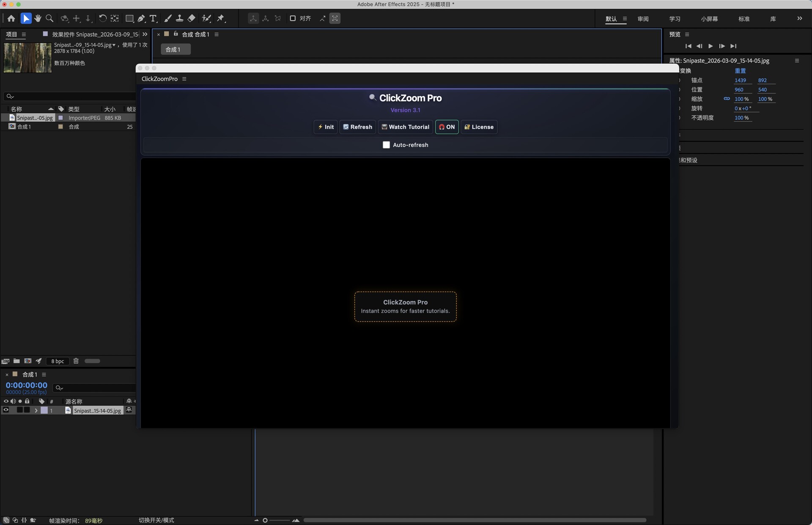Adjust the timeline zoom slider handle
812x525 pixels.
[265, 520]
